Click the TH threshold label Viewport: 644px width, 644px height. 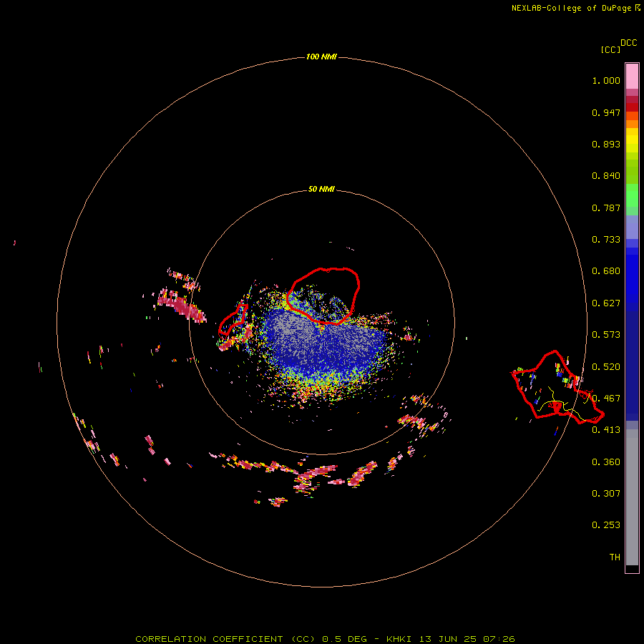coord(615,557)
